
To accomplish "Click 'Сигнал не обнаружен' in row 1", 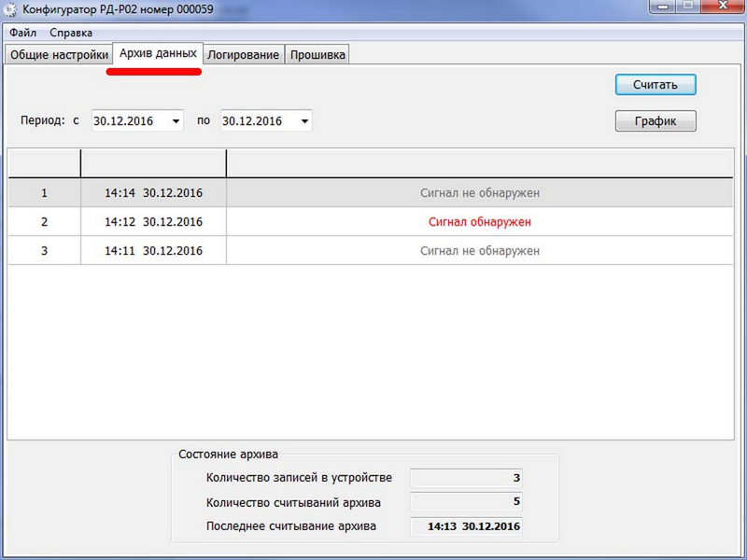I will pos(480,193).
